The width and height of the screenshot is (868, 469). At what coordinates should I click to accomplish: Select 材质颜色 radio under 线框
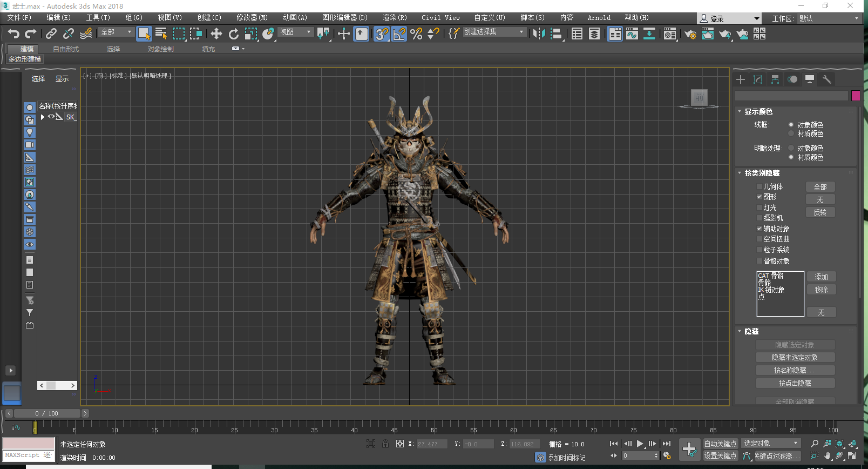(791, 133)
